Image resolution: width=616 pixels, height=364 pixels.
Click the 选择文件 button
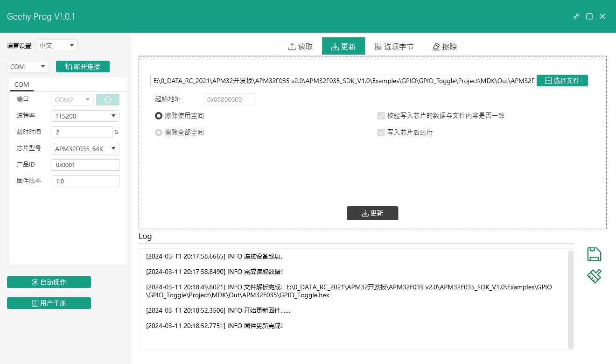[x=562, y=81]
